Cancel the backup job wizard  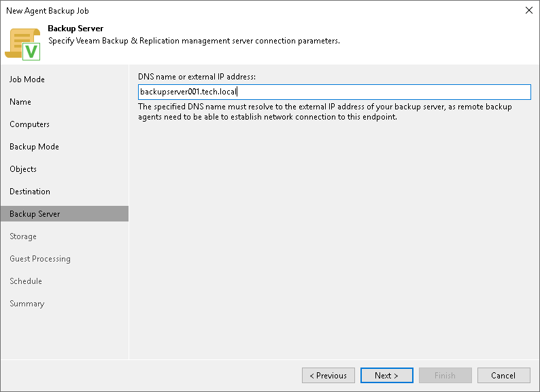503,376
